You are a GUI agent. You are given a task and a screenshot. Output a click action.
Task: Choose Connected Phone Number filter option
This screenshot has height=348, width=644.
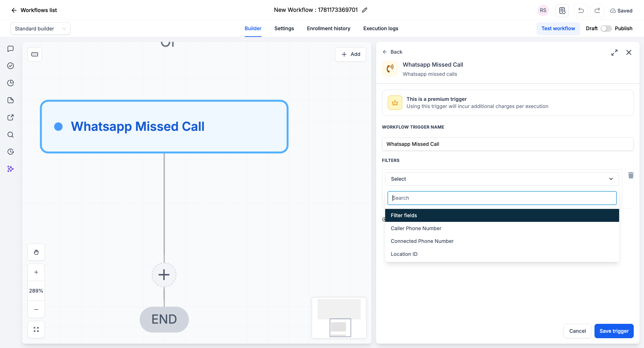(502, 241)
